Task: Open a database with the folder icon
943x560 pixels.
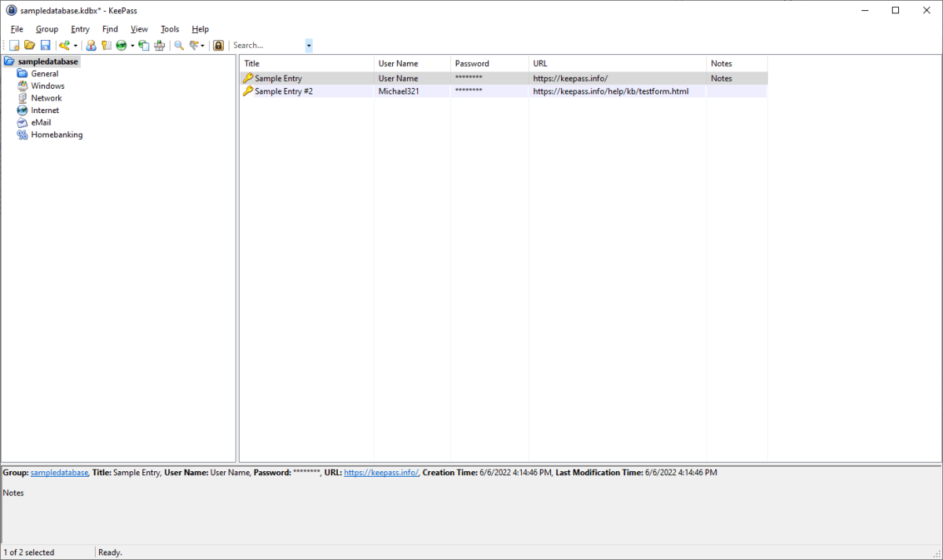Action: click(29, 45)
